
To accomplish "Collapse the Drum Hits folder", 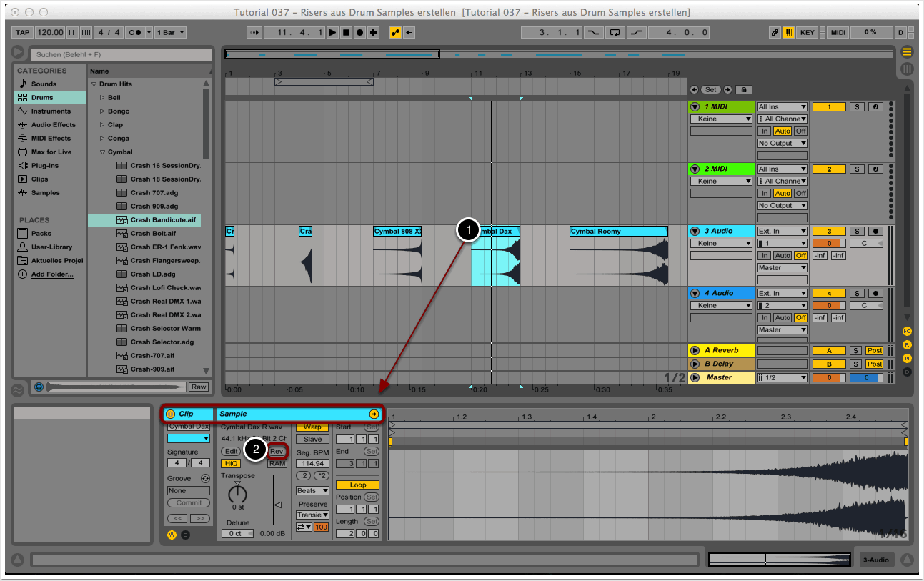I will [x=94, y=84].
